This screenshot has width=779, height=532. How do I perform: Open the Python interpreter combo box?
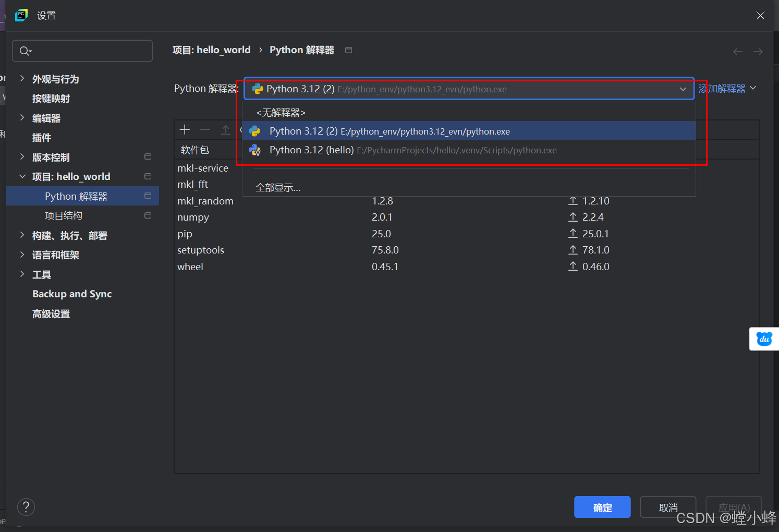pyautogui.click(x=469, y=89)
